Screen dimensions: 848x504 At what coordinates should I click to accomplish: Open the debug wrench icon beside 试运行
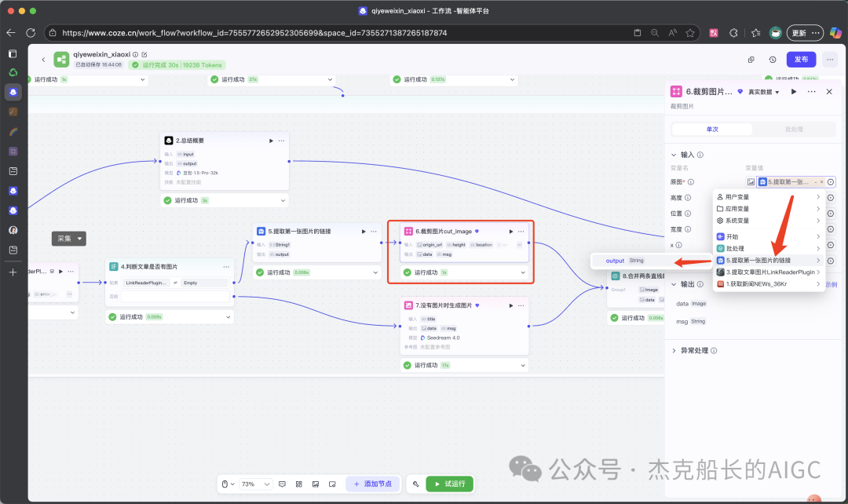click(415, 484)
